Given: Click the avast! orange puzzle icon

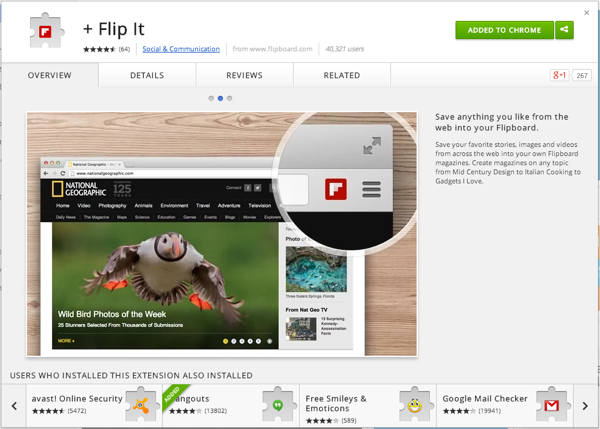Looking at the screenshot, I should [x=141, y=405].
